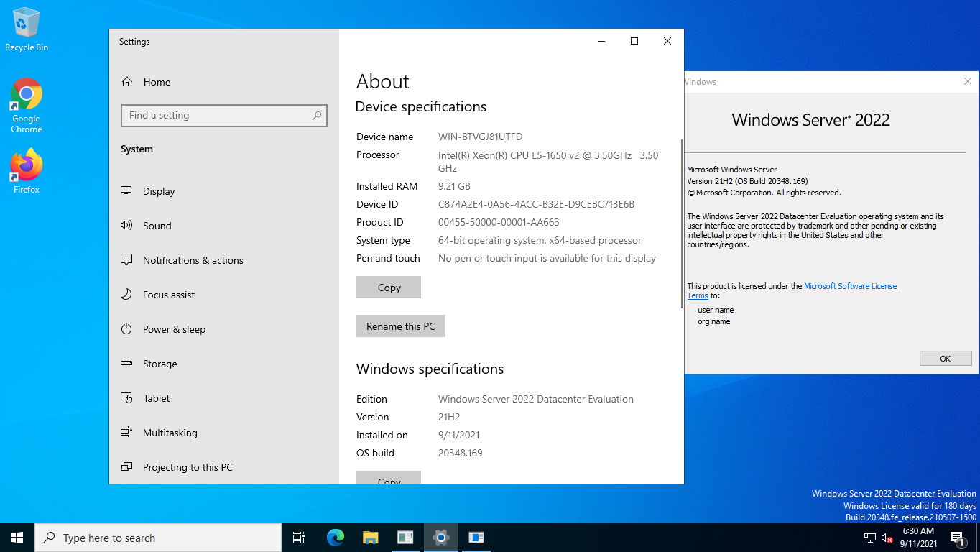Open the Recycle Bin desktop icon
980x552 pixels.
point(26,29)
